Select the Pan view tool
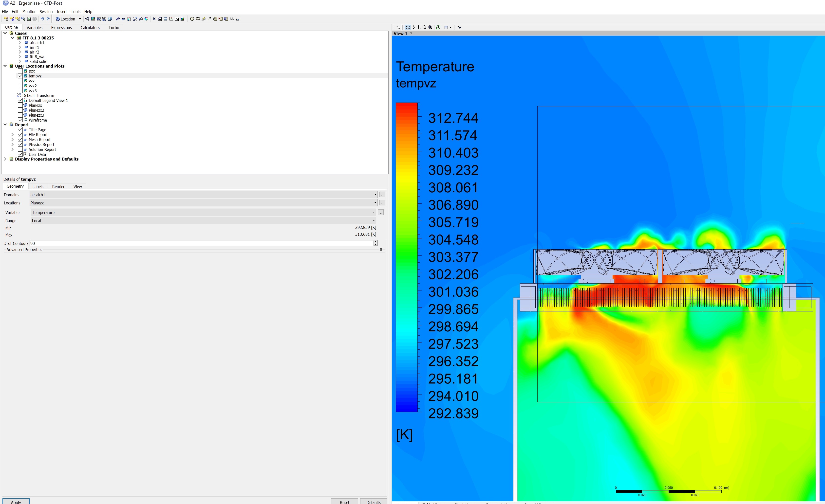This screenshot has width=825, height=504. [413, 27]
